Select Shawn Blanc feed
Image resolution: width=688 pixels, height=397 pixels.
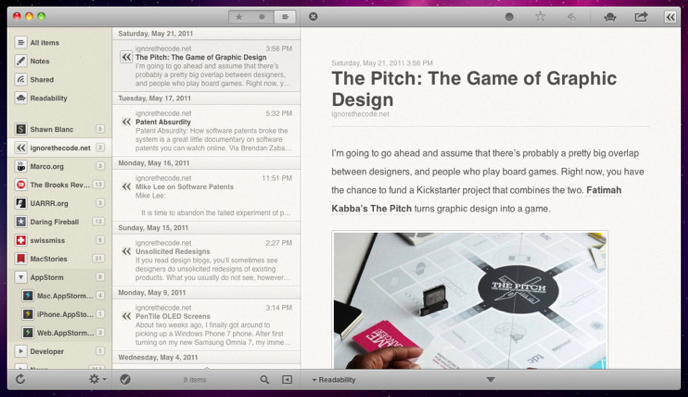pos(59,129)
